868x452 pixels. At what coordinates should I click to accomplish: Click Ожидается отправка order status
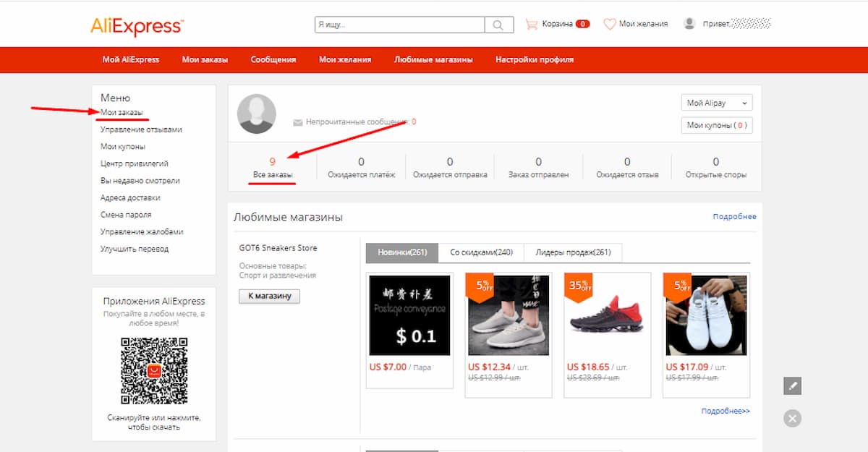450,167
